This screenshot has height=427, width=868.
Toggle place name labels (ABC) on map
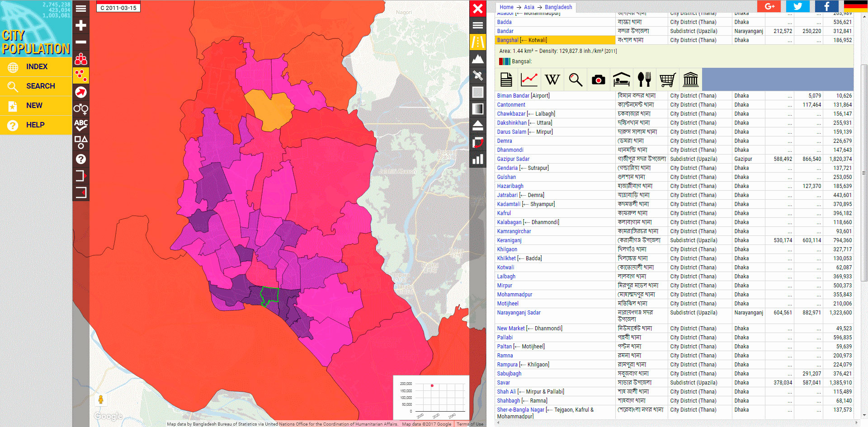coord(81,125)
